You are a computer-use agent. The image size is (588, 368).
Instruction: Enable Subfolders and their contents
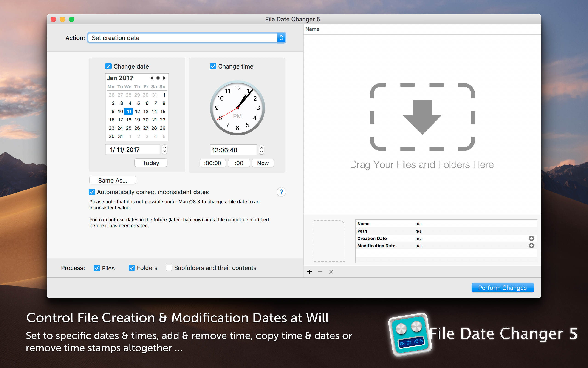coord(169,268)
